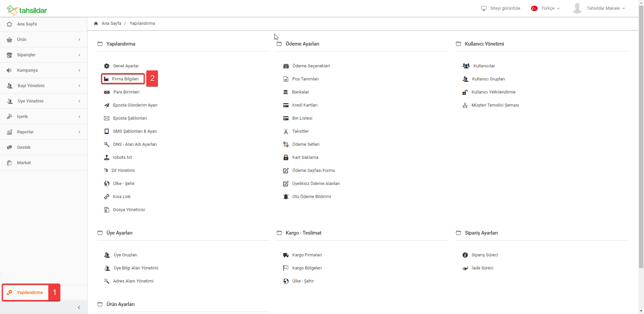
Task: Click the Kısa Link chain icon
Action: [x=107, y=197]
